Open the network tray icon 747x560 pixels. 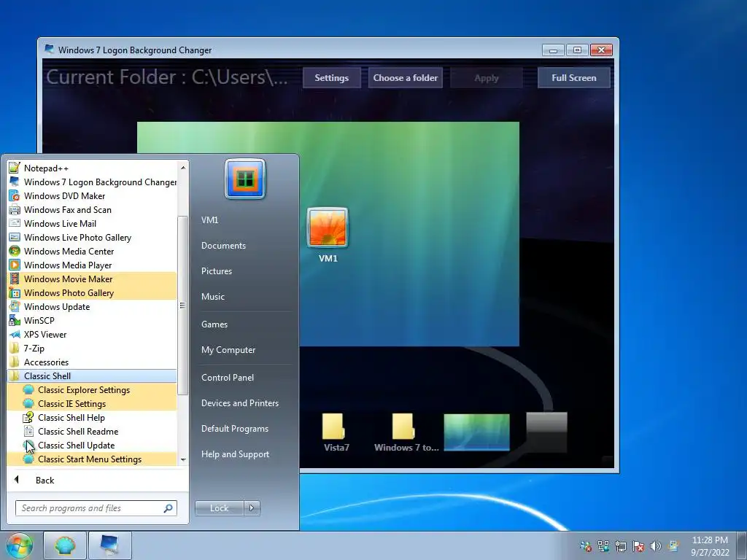tap(620, 545)
